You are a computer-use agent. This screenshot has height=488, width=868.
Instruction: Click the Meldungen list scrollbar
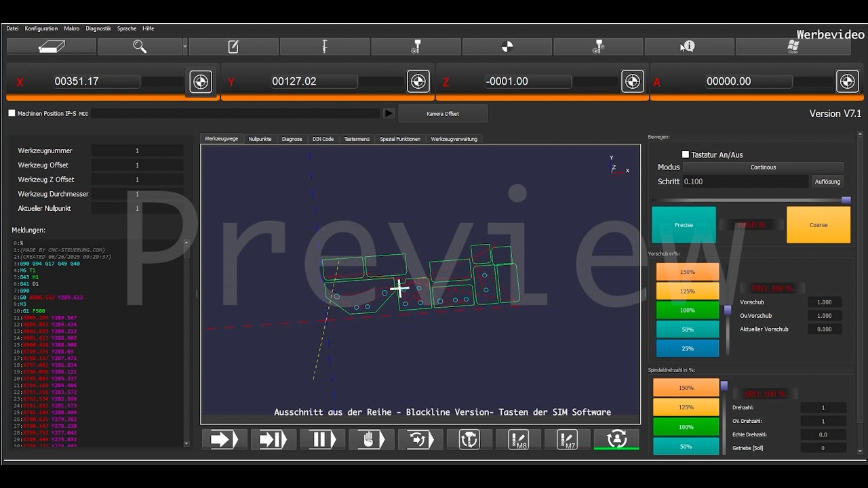[x=186, y=342]
